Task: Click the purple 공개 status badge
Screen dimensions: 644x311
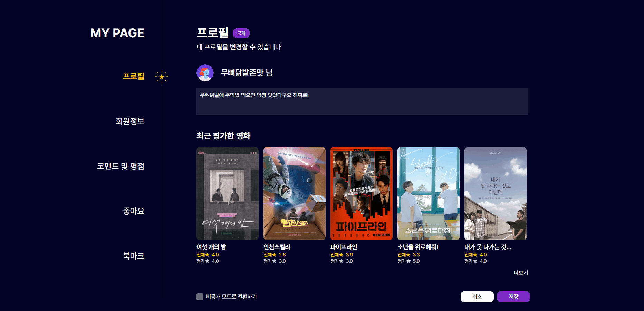Action: click(241, 33)
